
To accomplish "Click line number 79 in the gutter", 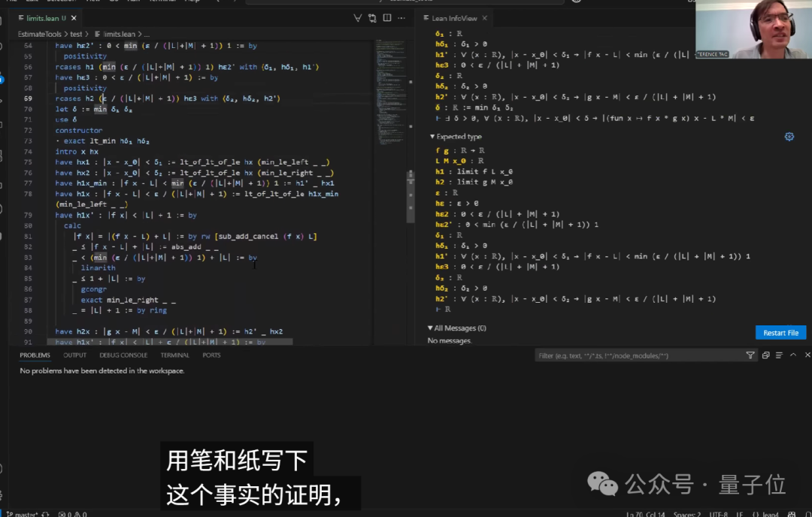I will coord(28,215).
